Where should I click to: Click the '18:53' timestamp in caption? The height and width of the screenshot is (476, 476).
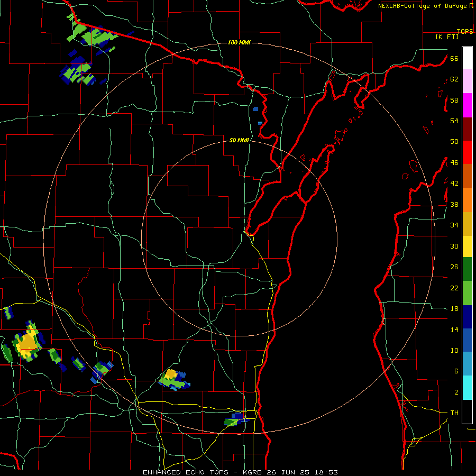(326, 472)
